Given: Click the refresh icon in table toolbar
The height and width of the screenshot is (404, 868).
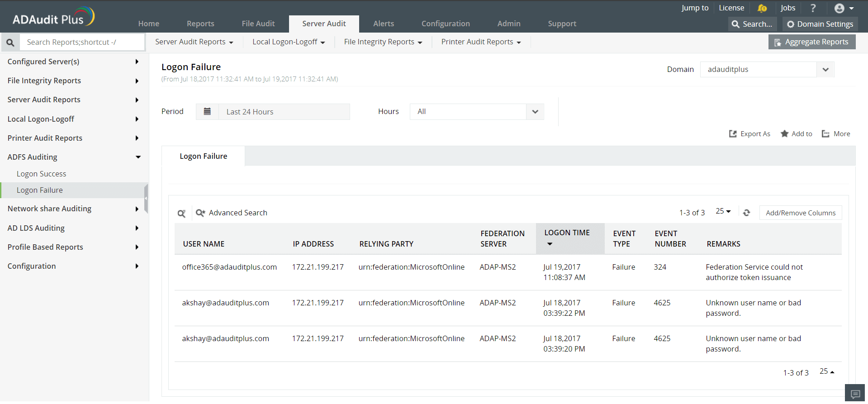Looking at the screenshot, I should [x=746, y=213].
